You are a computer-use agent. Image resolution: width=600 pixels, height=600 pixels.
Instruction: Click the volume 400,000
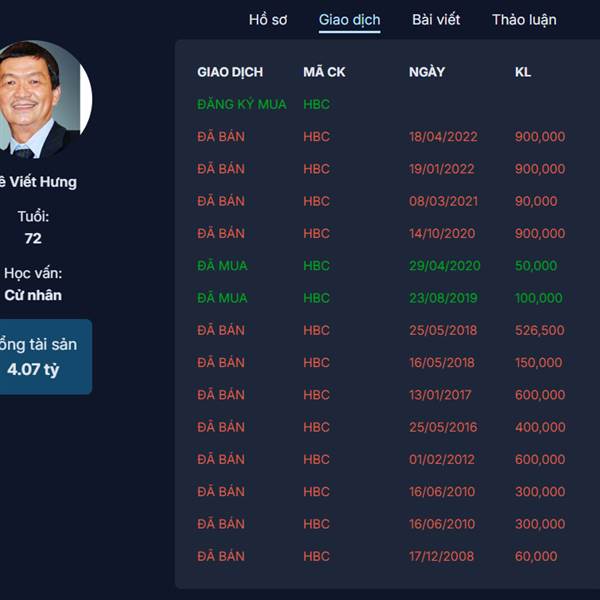click(x=540, y=427)
